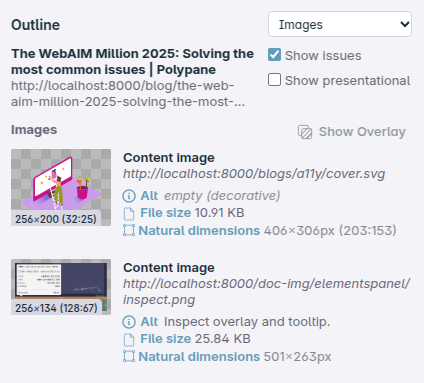Click the 'Outline' panel heading
The width and height of the screenshot is (424, 383).
35,25
